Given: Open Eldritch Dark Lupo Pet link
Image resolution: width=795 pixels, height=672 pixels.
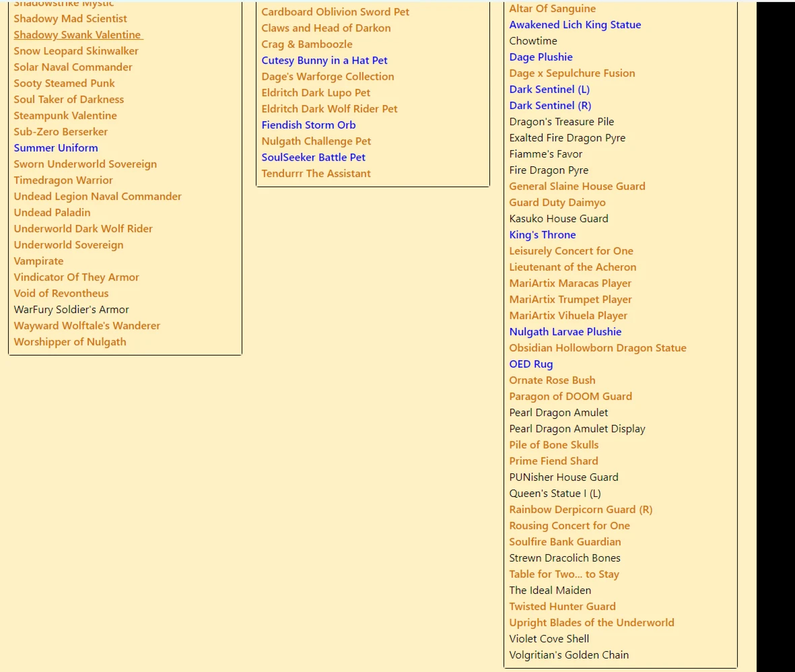Looking at the screenshot, I should tap(316, 94).
